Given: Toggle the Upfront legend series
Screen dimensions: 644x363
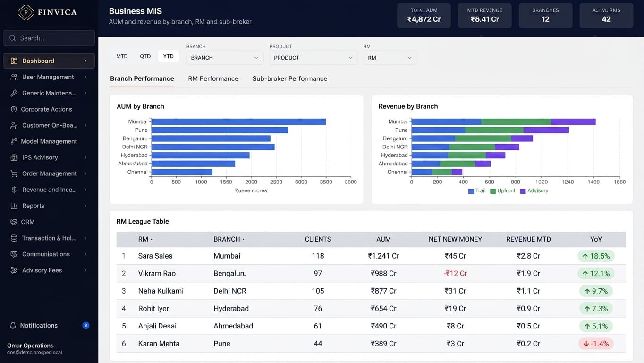Looking at the screenshot, I should [x=503, y=191].
